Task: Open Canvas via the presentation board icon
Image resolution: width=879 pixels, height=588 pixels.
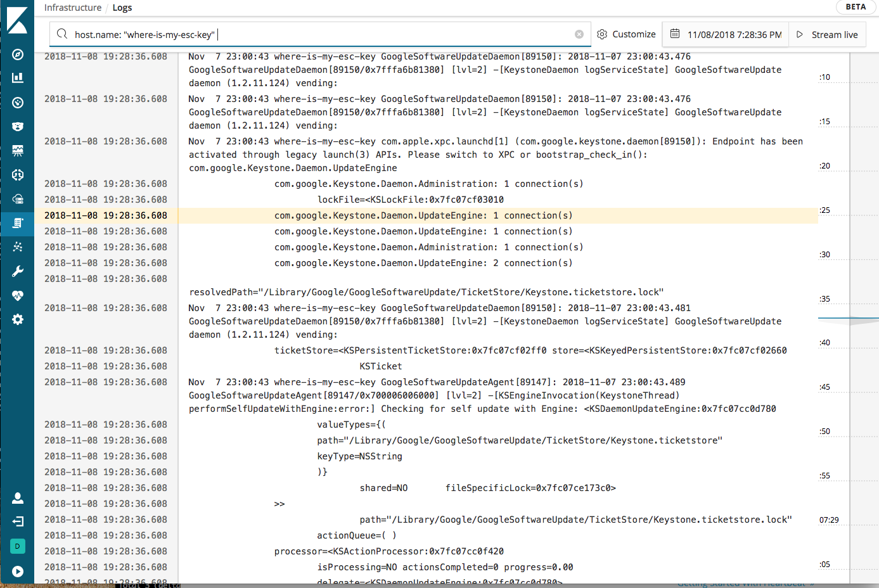Action: [18, 151]
